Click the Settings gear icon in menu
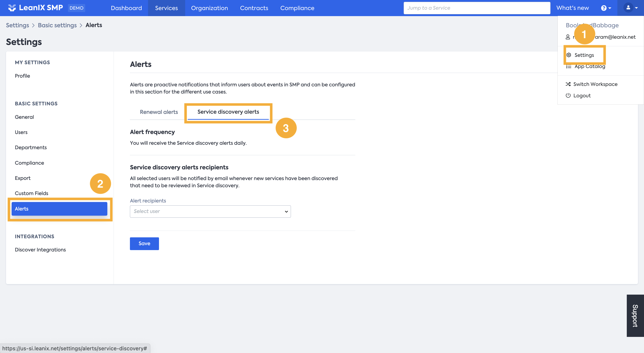 tap(569, 55)
